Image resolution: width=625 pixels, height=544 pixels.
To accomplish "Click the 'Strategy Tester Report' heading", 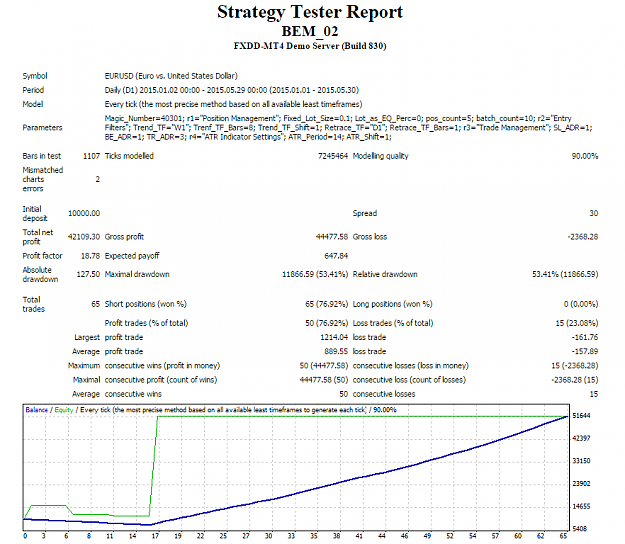I will point(310,12).
